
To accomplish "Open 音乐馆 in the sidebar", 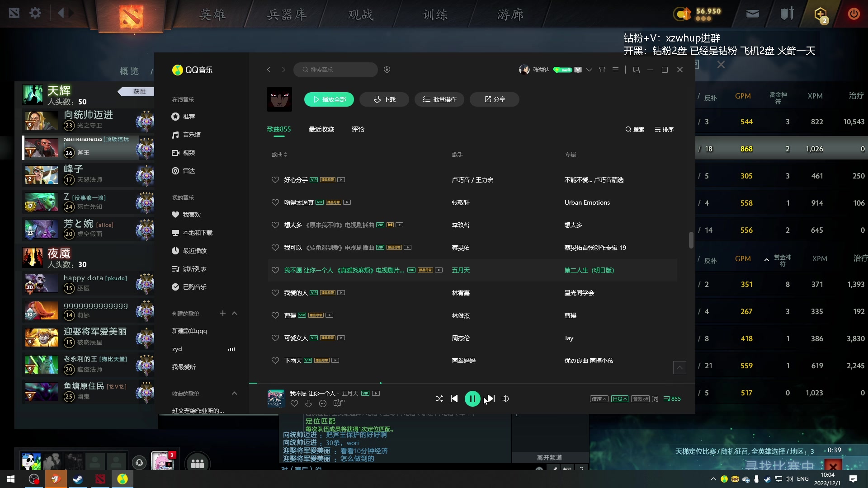I will [x=186, y=135].
